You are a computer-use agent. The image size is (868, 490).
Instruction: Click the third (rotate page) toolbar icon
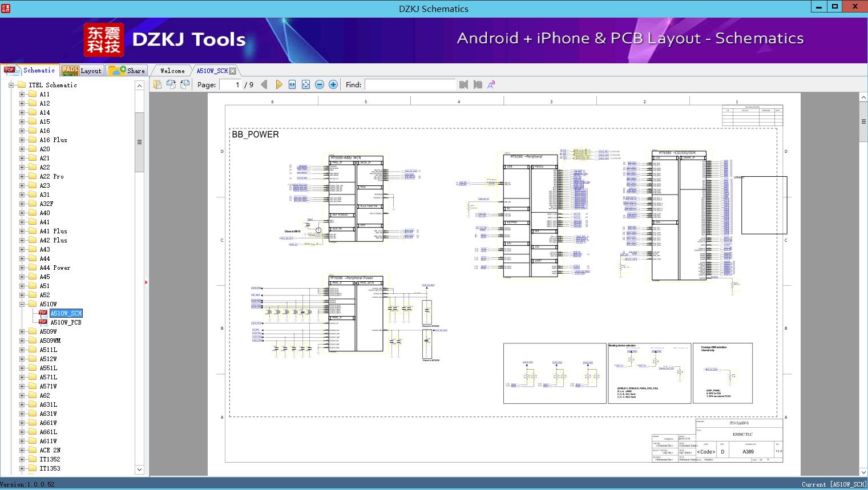pyautogui.click(x=185, y=84)
